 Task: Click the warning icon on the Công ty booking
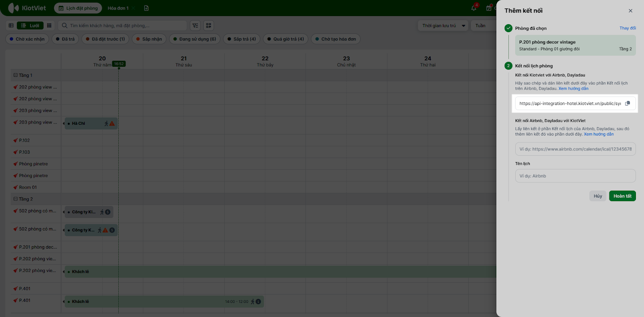point(105,230)
